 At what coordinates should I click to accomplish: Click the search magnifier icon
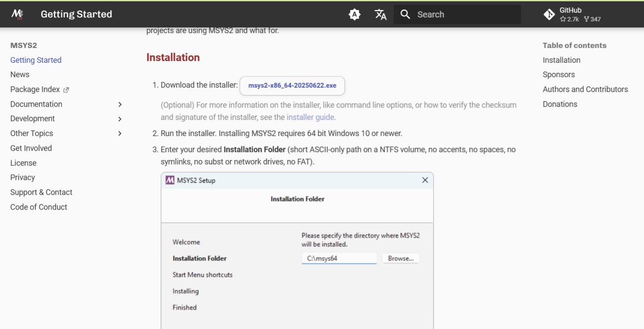(x=405, y=14)
